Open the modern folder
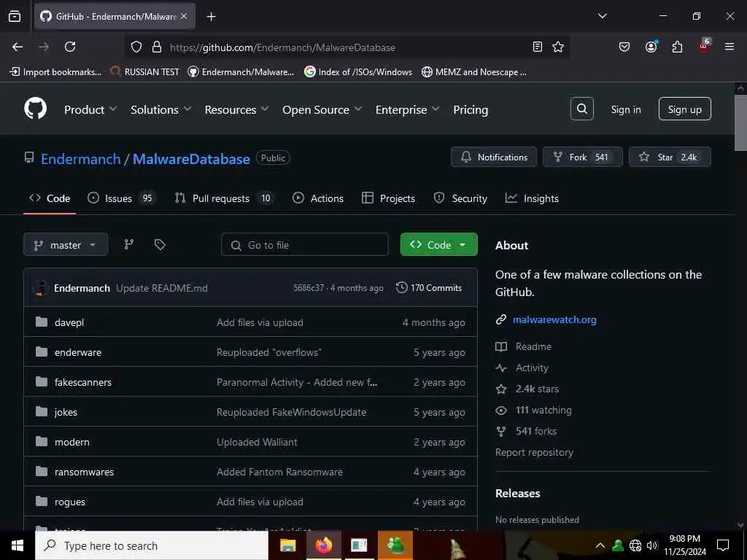This screenshot has height=560, width=747. pyautogui.click(x=72, y=442)
